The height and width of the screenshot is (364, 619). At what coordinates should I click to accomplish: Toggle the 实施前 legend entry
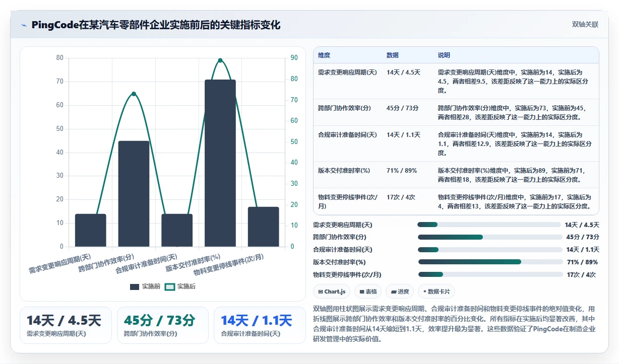point(145,286)
